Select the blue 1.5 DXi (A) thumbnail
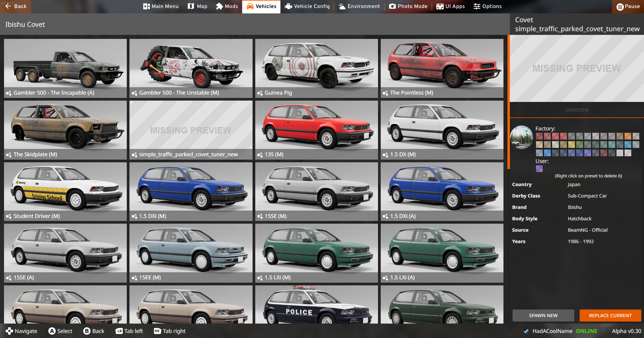 click(442, 192)
